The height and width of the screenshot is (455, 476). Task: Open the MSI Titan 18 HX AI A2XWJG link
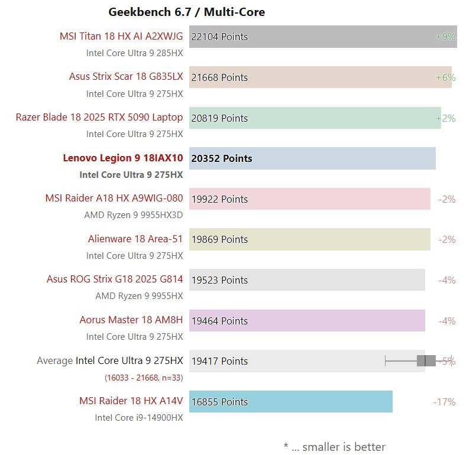(x=121, y=36)
